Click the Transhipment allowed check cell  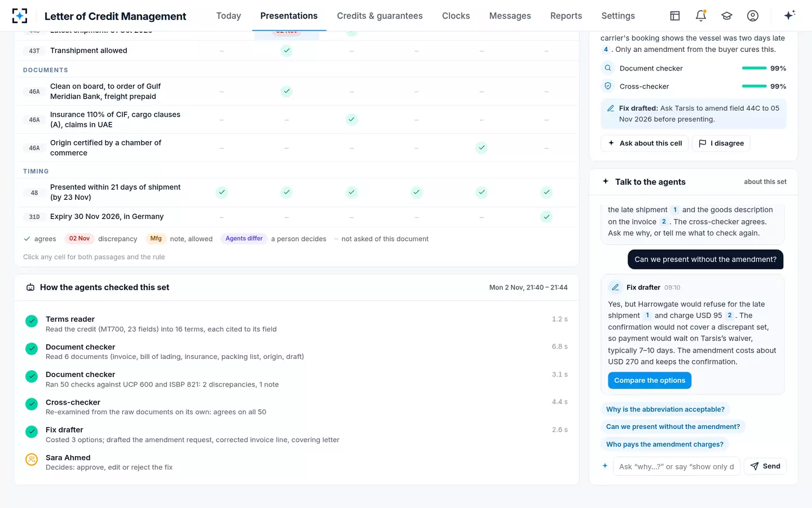[286, 51]
